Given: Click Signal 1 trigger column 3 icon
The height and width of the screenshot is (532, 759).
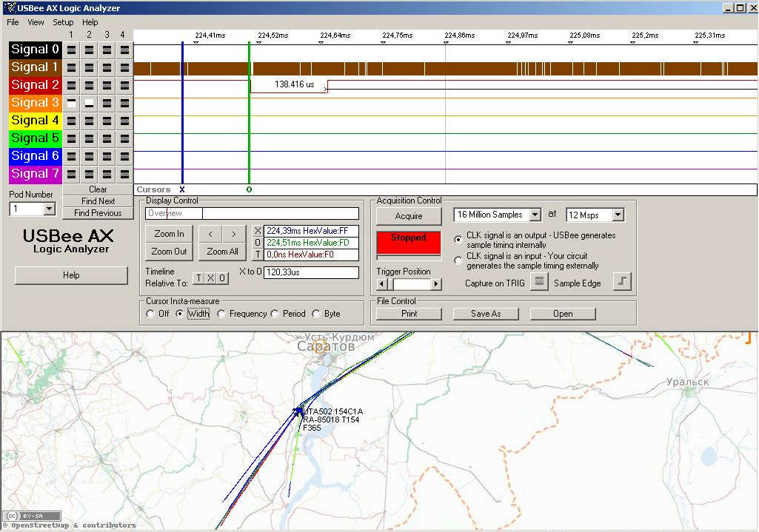Looking at the screenshot, I should pos(107,68).
